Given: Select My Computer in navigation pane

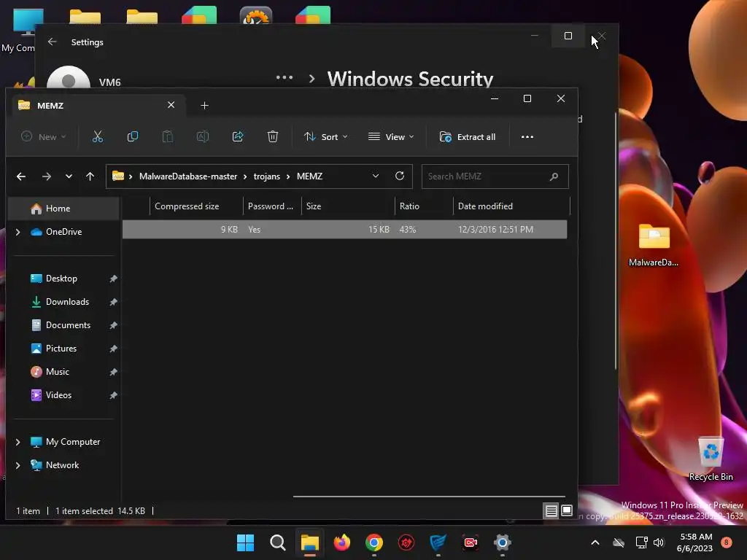Looking at the screenshot, I should coord(72,442).
